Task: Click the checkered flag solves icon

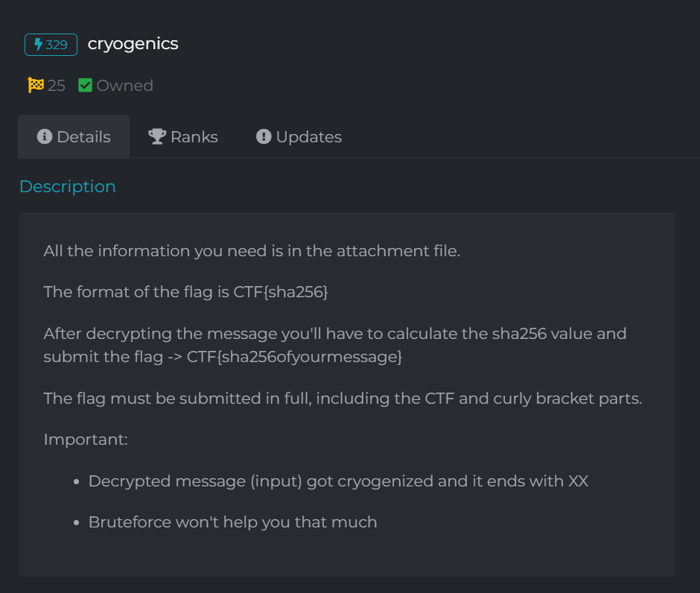Action: click(x=36, y=85)
